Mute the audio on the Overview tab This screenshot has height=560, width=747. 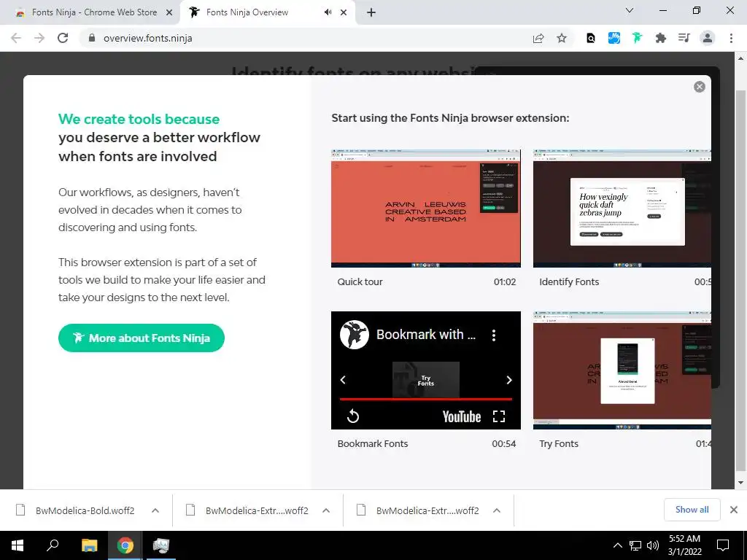pos(328,12)
